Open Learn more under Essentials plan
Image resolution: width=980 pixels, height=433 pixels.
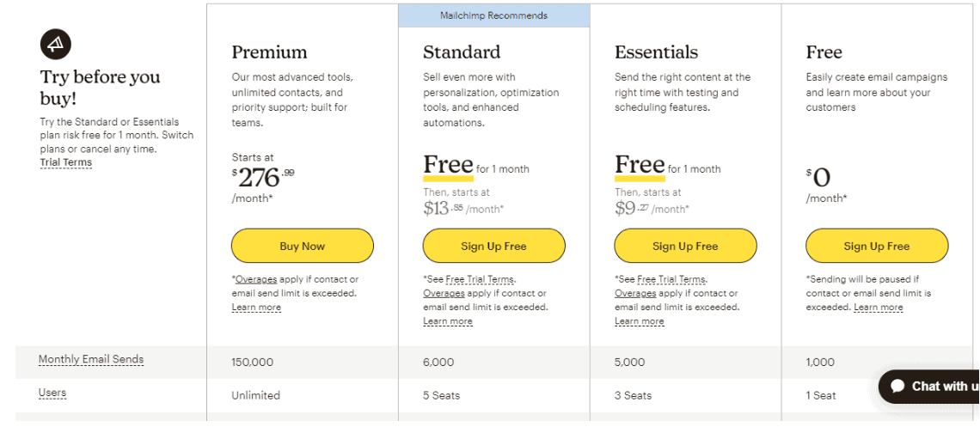[639, 321]
